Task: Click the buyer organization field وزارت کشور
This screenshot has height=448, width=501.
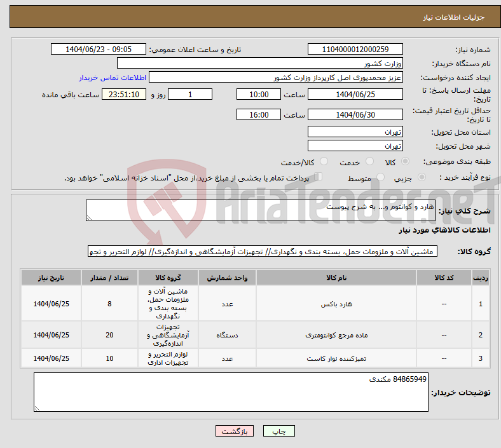Action: coord(260,63)
